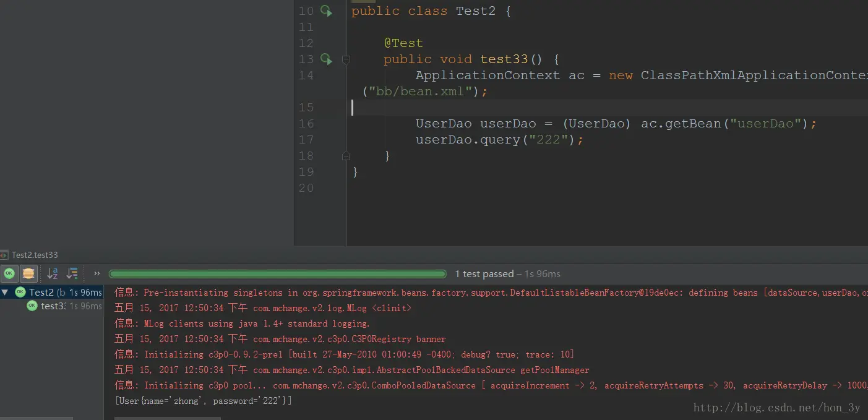Viewport: 868px width, 420px height.
Task: Click the 'MLog clients using java 1.4+' log line
Action: (x=243, y=324)
